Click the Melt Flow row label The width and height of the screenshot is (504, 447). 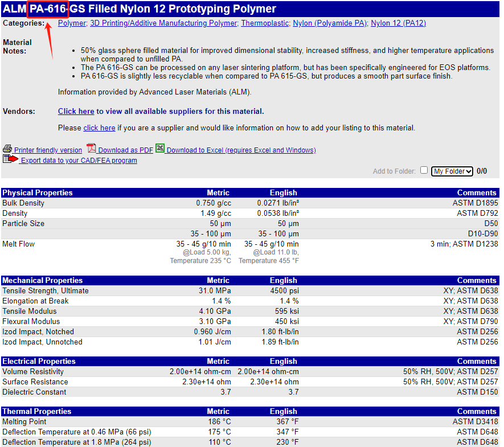click(x=18, y=244)
